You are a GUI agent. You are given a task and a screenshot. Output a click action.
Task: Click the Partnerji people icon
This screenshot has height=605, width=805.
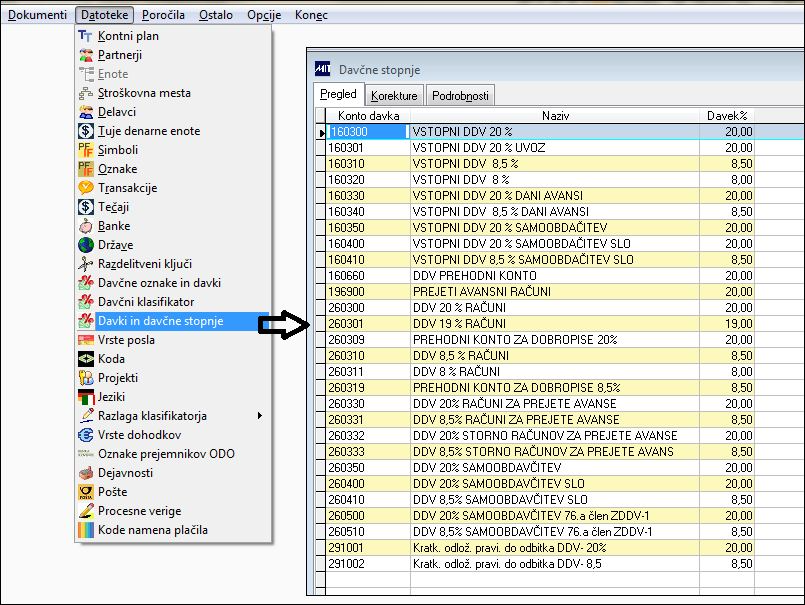(x=85, y=55)
